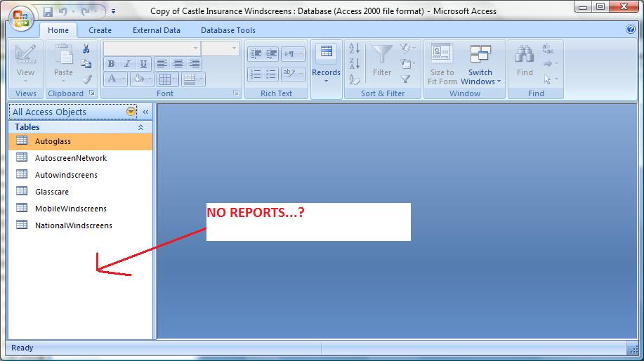The image size is (644, 361).
Task: Click the large Filter funnel button
Action: (382, 62)
